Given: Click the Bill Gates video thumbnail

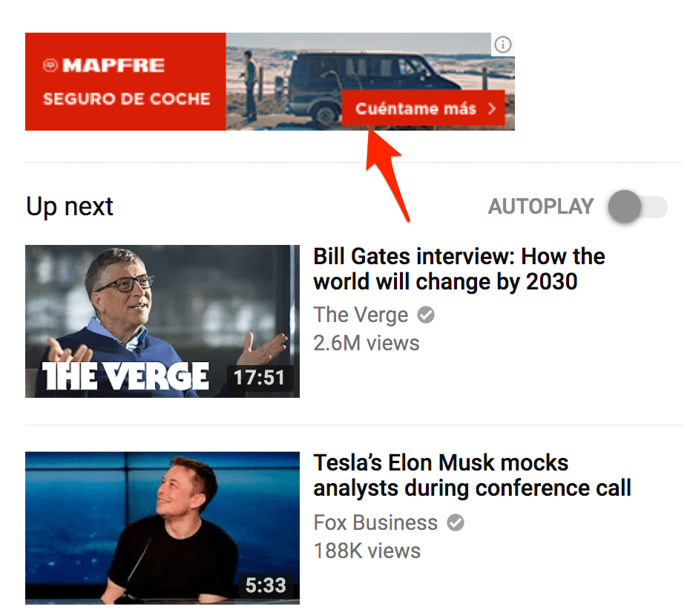Looking at the screenshot, I should click(162, 321).
